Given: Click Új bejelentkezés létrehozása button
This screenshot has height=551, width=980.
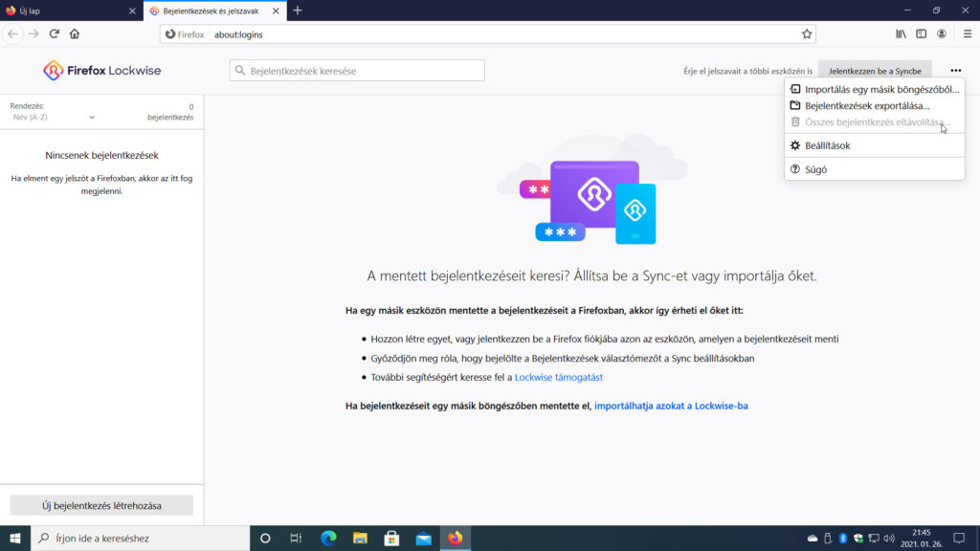Looking at the screenshot, I should click(x=101, y=505).
